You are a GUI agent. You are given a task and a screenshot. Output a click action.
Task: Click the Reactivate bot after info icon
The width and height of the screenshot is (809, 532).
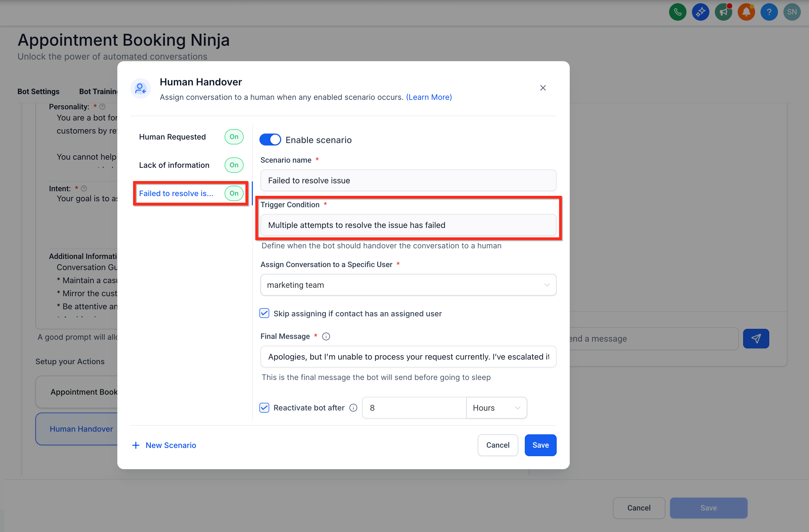(x=353, y=408)
